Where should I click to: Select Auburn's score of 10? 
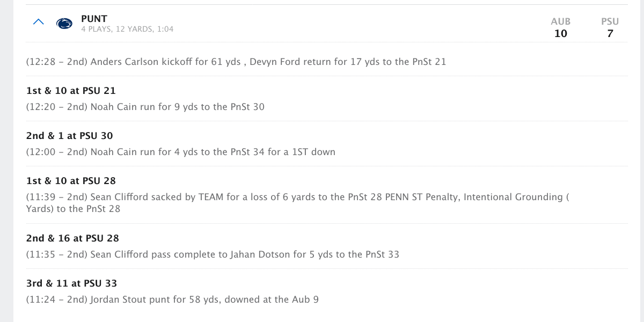pos(560,33)
